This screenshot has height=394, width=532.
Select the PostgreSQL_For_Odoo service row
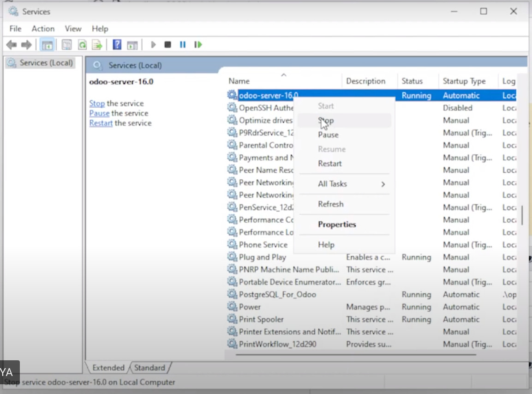coord(277,294)
